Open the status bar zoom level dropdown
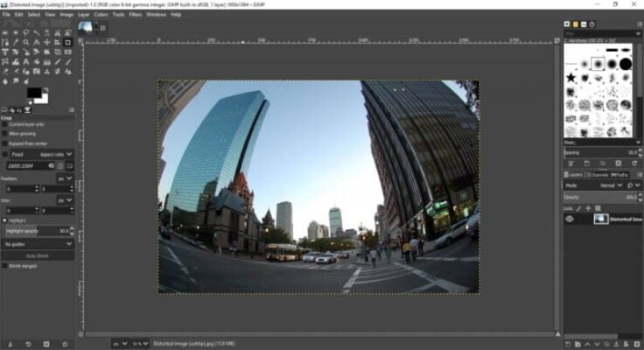The image size is (644, 350). tap(141, 343)
